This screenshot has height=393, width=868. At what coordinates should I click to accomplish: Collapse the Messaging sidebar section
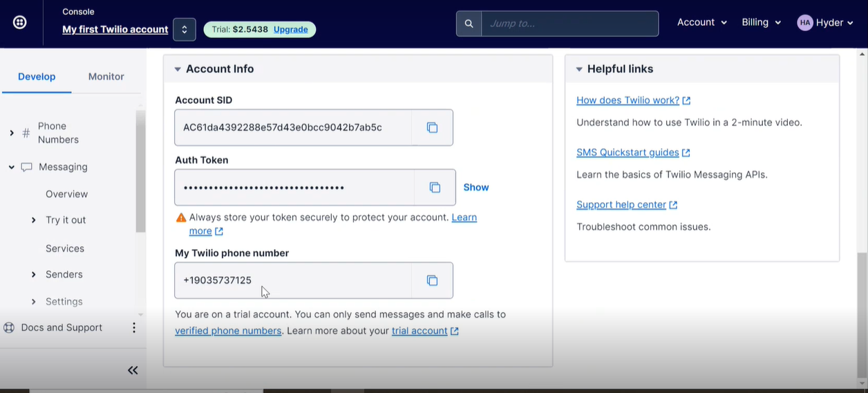point(12,167)
